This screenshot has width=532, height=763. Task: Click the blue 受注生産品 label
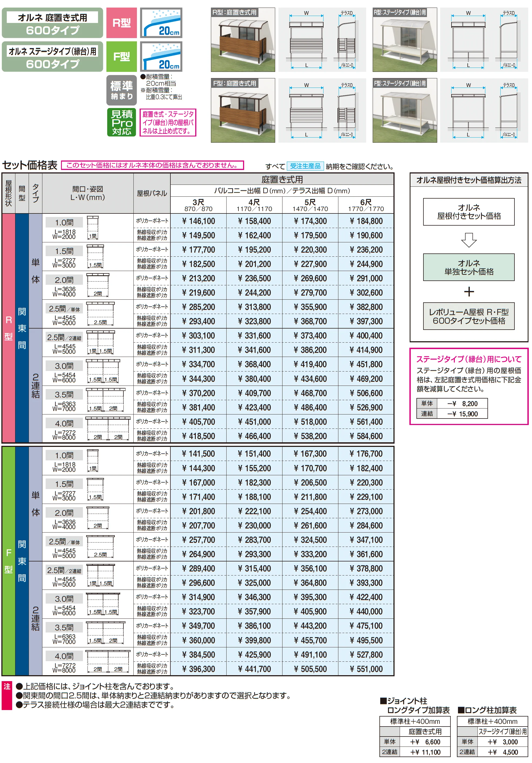point(305,166)
